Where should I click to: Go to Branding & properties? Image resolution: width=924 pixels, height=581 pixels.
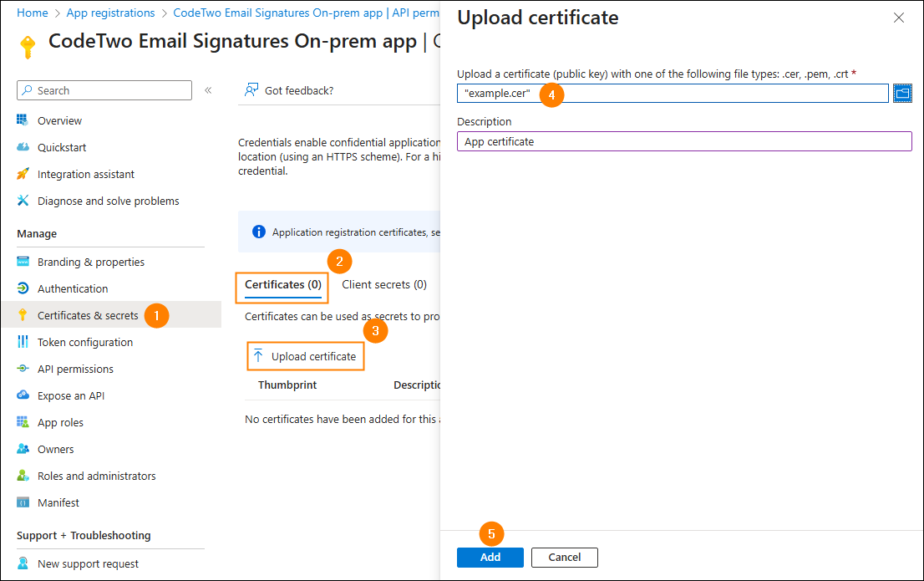click(x=90, y=262)
